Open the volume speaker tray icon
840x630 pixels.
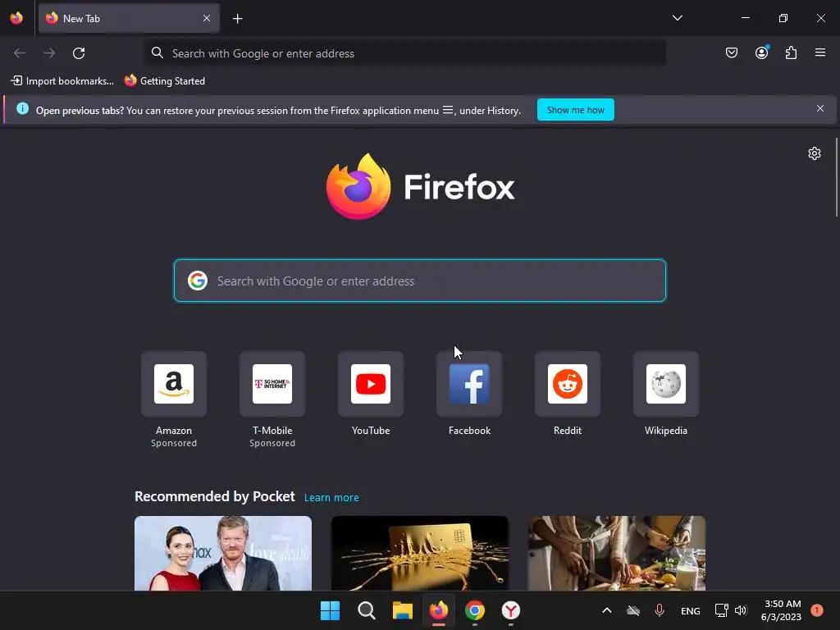pos(741,610)
